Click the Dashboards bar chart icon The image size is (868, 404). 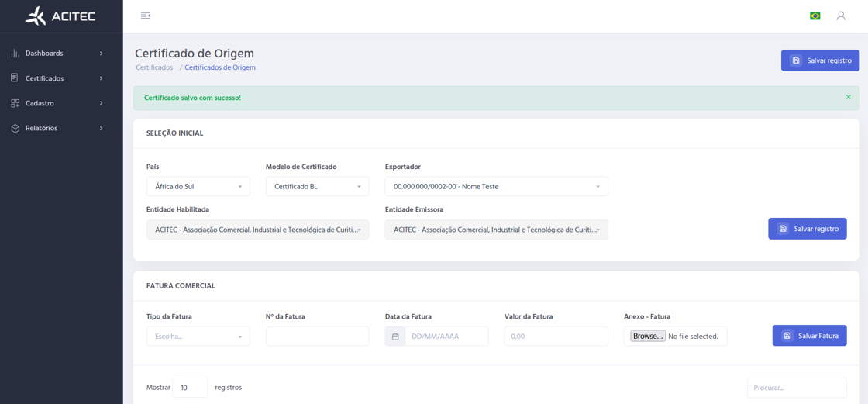(x=15, y=54)
